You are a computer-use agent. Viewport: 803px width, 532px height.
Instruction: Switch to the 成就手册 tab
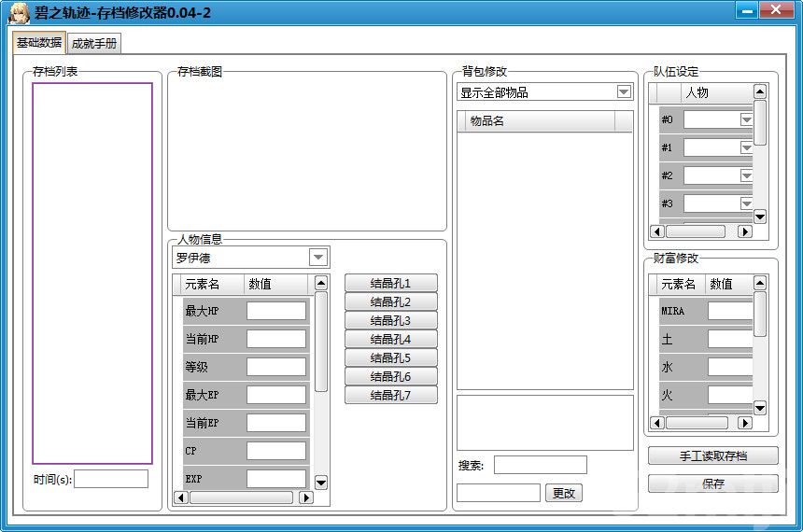94,43
